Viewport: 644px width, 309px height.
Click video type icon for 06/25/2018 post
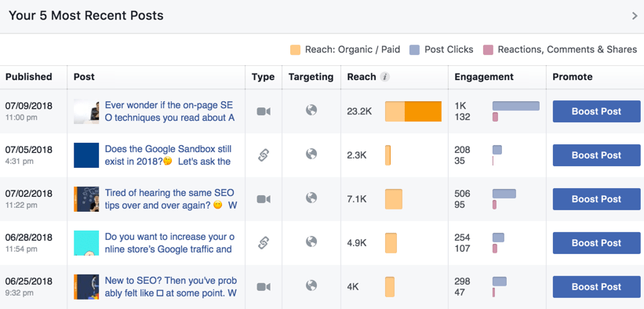tap(264, 287)
